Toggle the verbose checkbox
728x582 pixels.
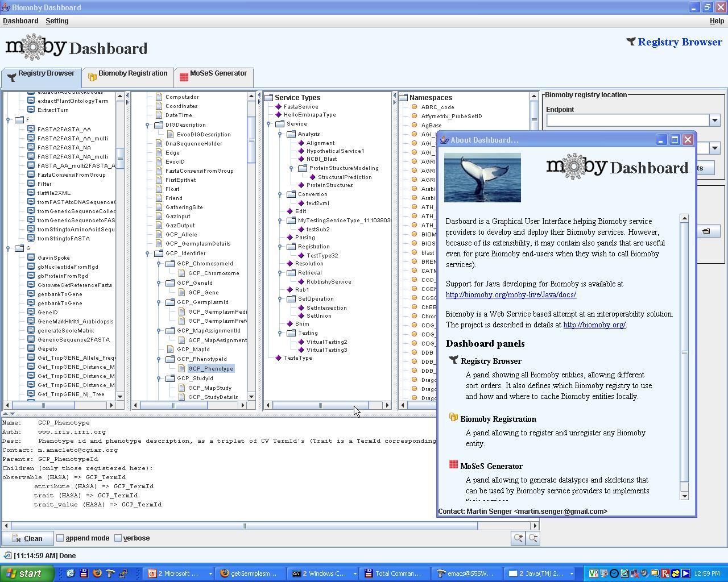coord(118,538)
